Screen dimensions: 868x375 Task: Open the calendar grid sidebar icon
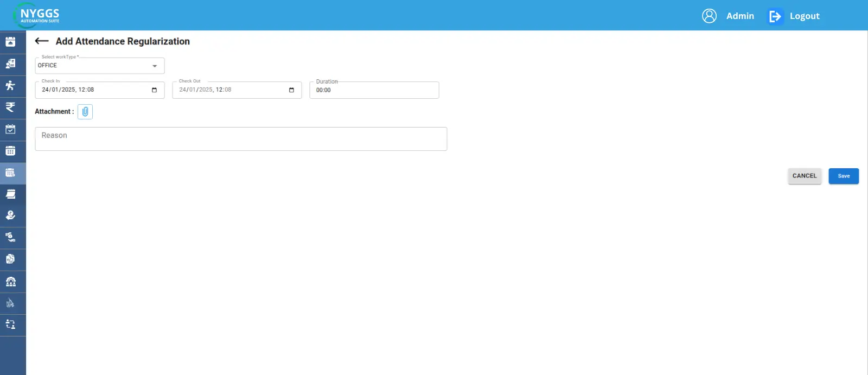(x=10, y=151)
